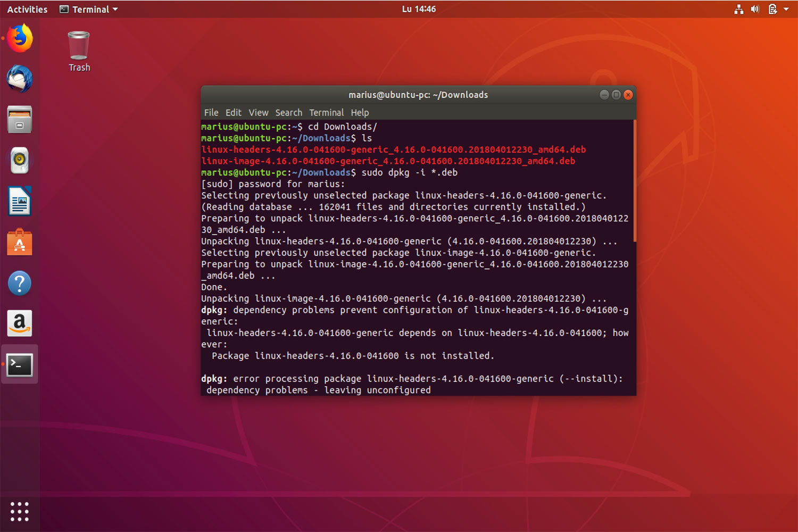This screenshot has width=798, height=532.
Task: Click the linux-headers .deb filename in ls output
Action: point(394,149)
